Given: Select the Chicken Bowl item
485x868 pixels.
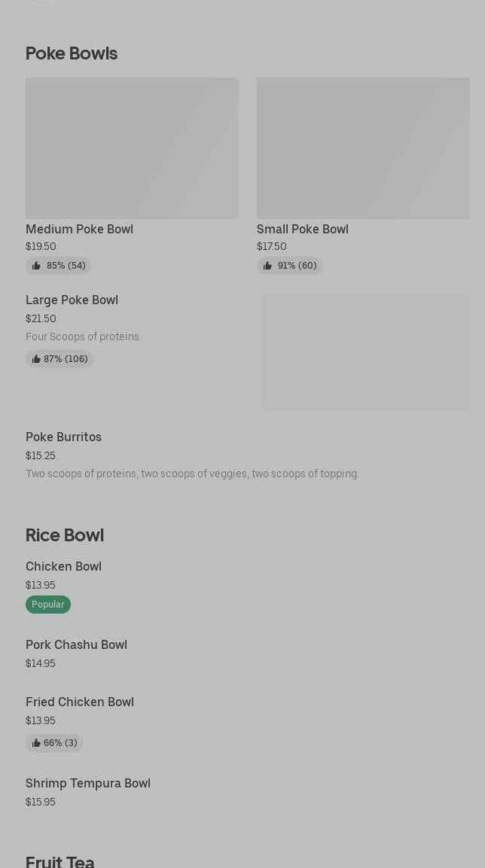Looking at the screenshot, I should (x=63, y=566).
